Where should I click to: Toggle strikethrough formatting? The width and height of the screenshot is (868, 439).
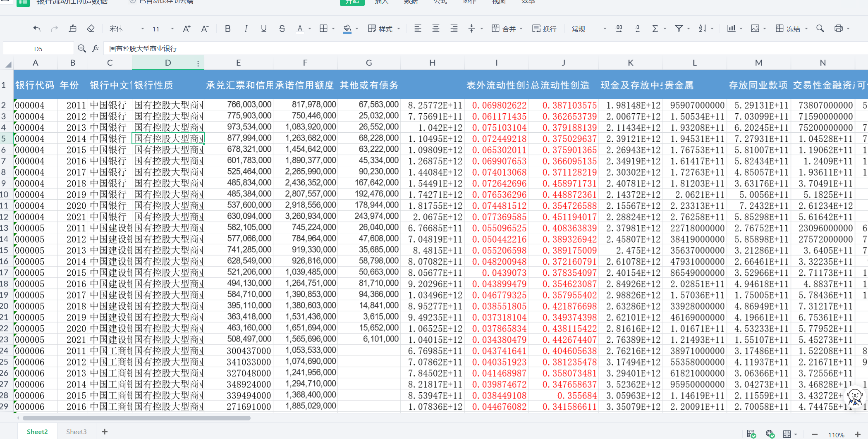[x=282, y=29]
